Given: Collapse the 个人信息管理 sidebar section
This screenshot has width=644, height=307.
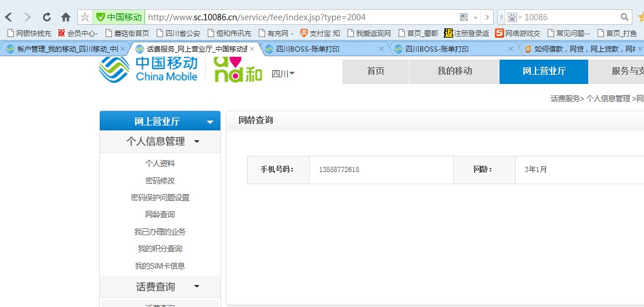Looking at the screenshot, I should 160,142.
